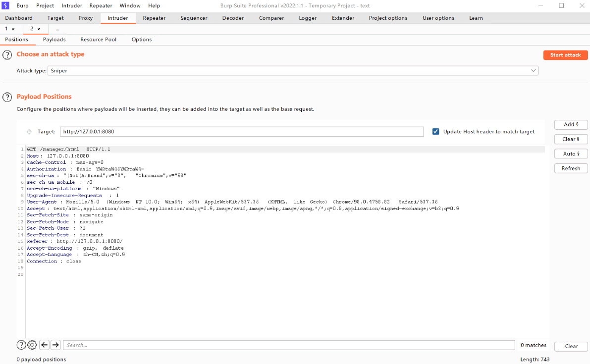Open the Intruder menu in menu bar
The height and width of the screenshot is (364, 590).
72,5
